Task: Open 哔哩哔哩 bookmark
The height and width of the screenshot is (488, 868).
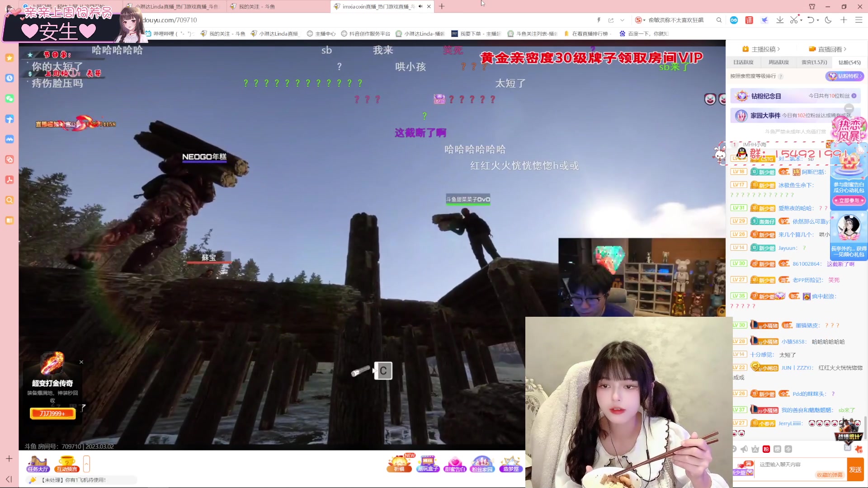Action: pos(169,33)
